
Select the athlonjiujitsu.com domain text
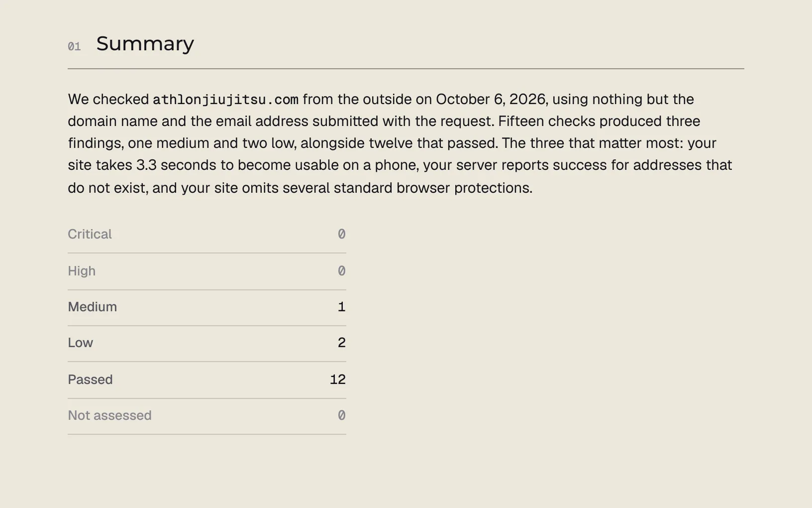(225, 100)
